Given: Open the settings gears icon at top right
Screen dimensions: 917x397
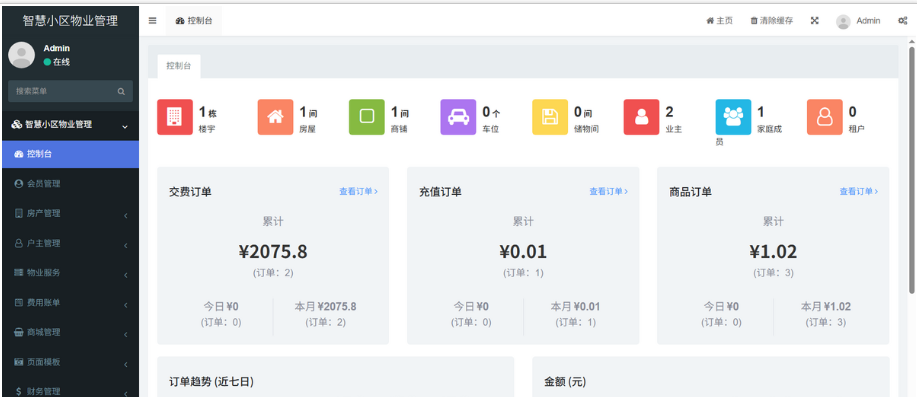Looking at the screenshot, I should [x=902, y=20].
